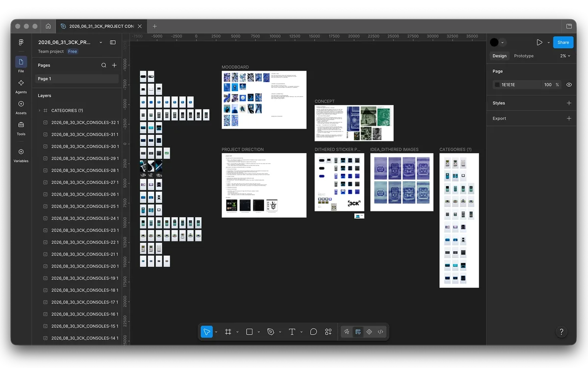Toggle page background color visibility eye

[x=569, y=85]
